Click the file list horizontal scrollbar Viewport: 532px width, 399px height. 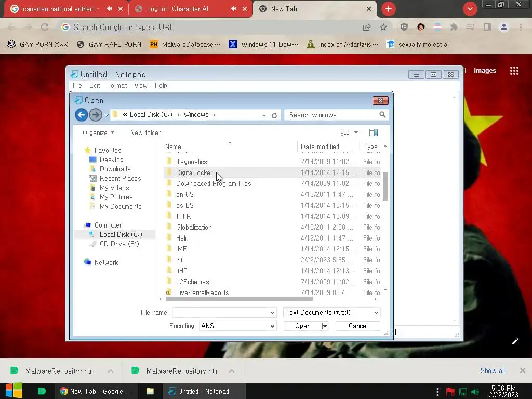239,299
